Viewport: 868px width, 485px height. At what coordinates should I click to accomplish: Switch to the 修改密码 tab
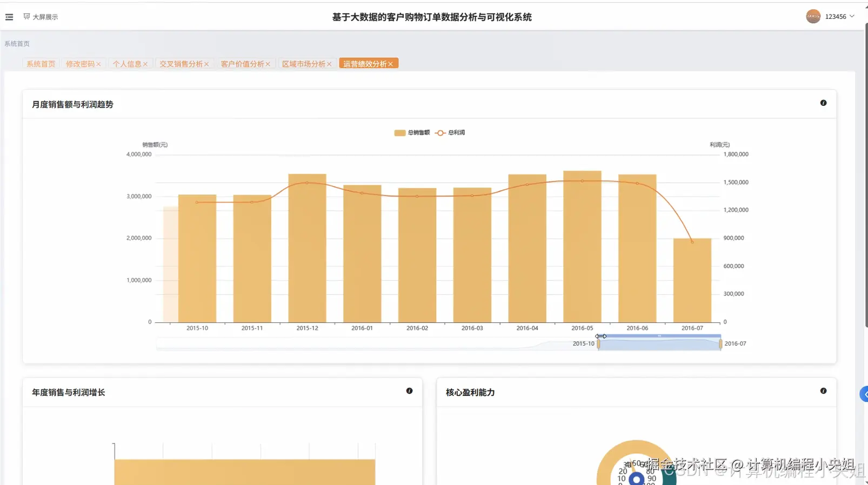pyautogui.click(x=80, y=64)
